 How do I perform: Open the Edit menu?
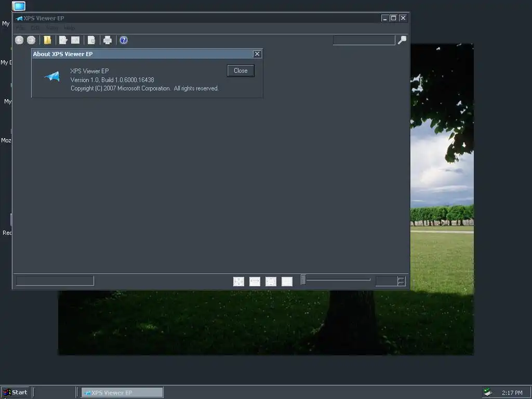pyautogui.click(x=35, y=28)
